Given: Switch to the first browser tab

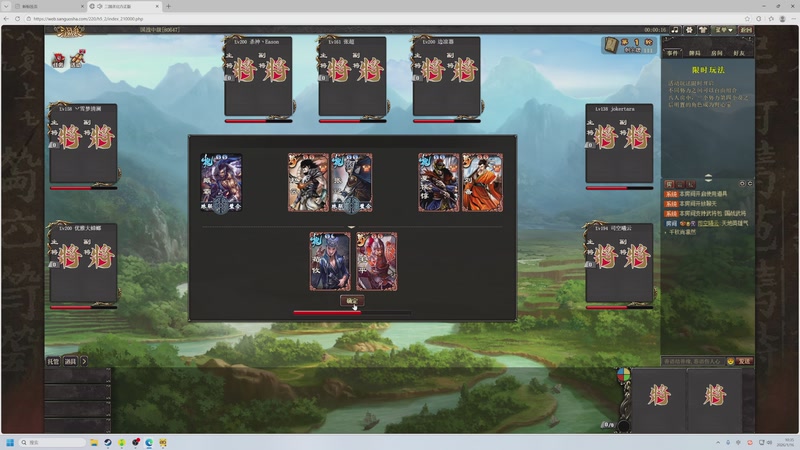Looking at the screenshot, I should coord(48,6).
